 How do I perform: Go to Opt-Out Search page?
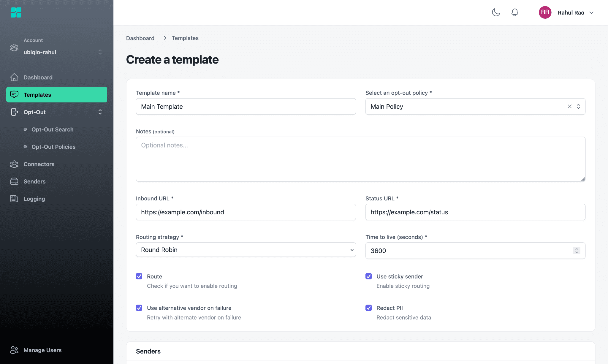53,129
